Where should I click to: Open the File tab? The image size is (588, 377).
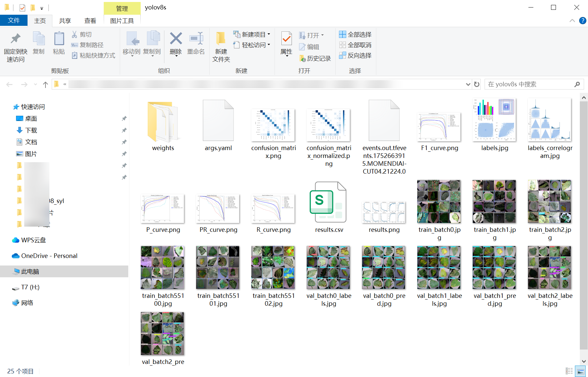[14, 20]
